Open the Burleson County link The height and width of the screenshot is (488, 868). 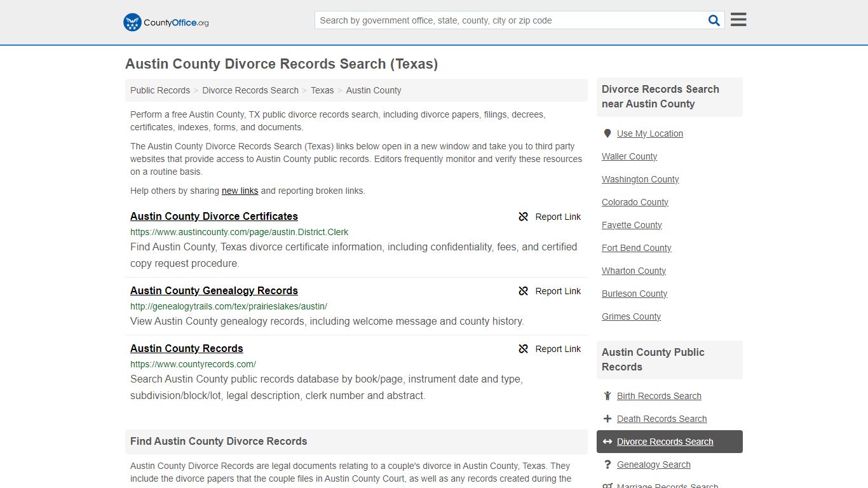coord(634,294)
